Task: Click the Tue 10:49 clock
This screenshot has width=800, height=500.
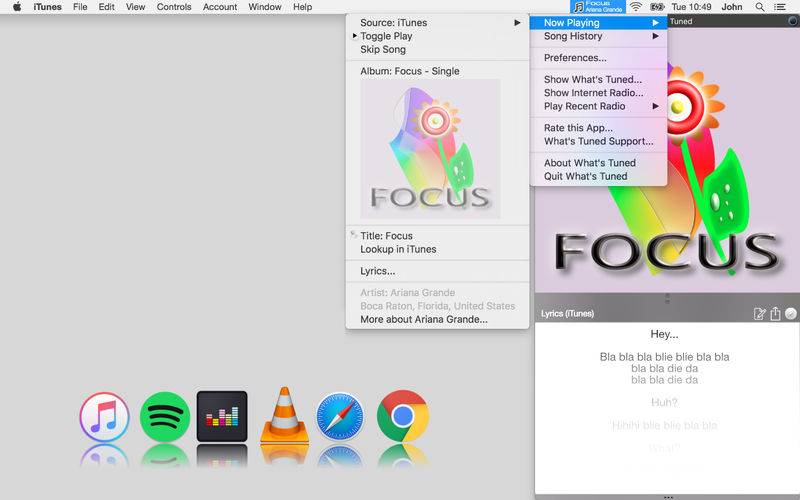Action: pyautogui.click(x=691, y=7)
